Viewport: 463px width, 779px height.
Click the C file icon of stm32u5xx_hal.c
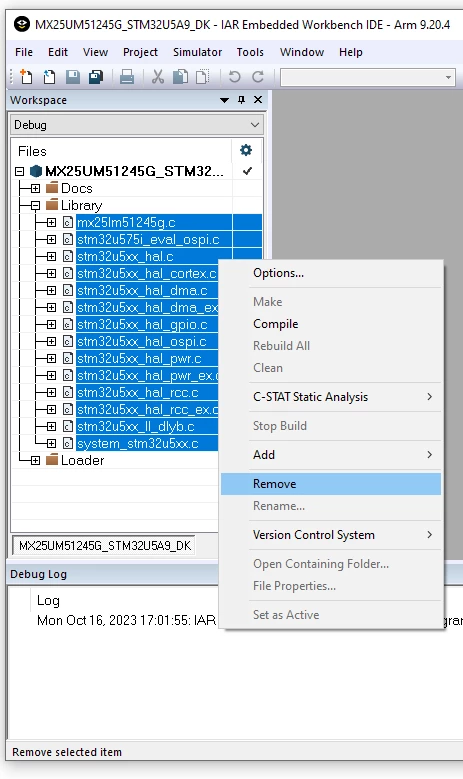click(x=68, y=256)
